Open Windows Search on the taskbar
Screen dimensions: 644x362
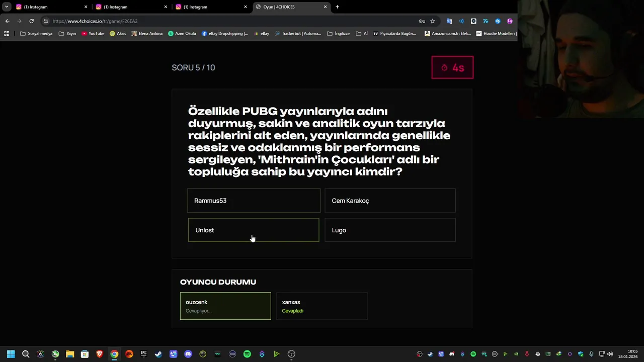click(x=26, y=354)
